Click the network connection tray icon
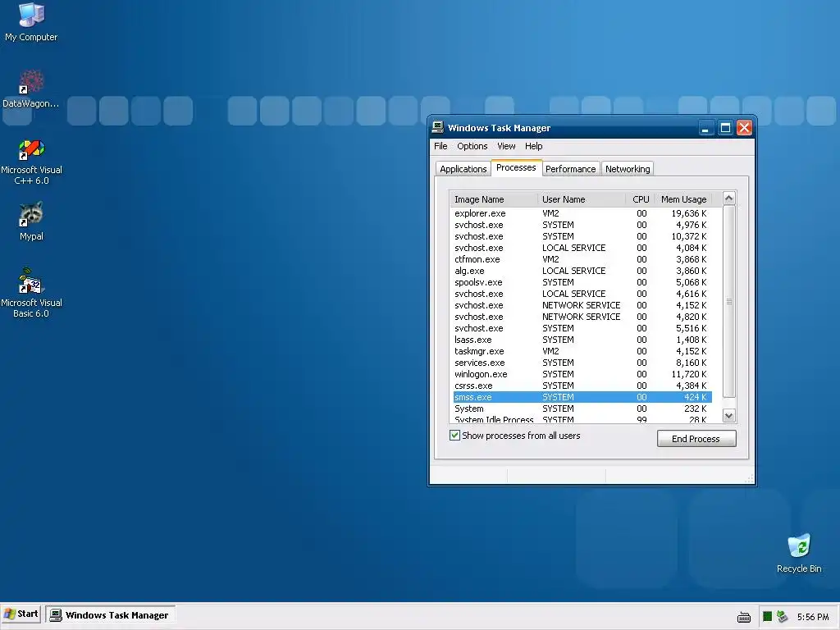840x630 pixels. [x=782, y=617]
